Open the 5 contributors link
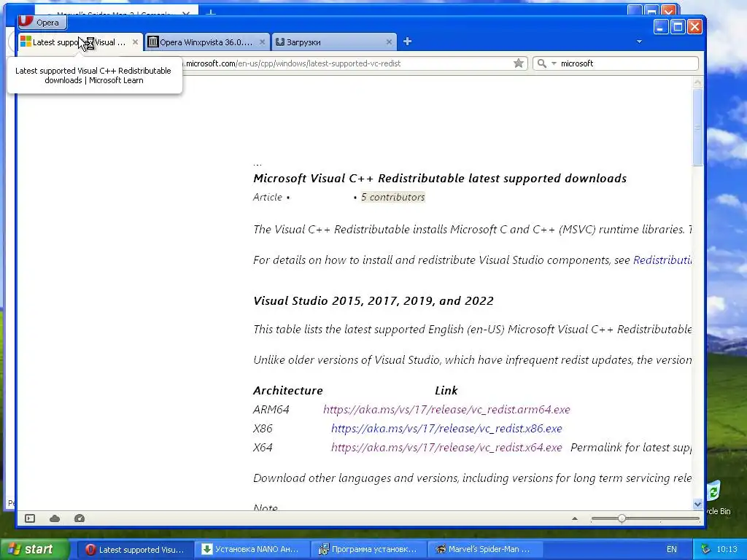The image size is (747, 560). click(x=392, y=197)
